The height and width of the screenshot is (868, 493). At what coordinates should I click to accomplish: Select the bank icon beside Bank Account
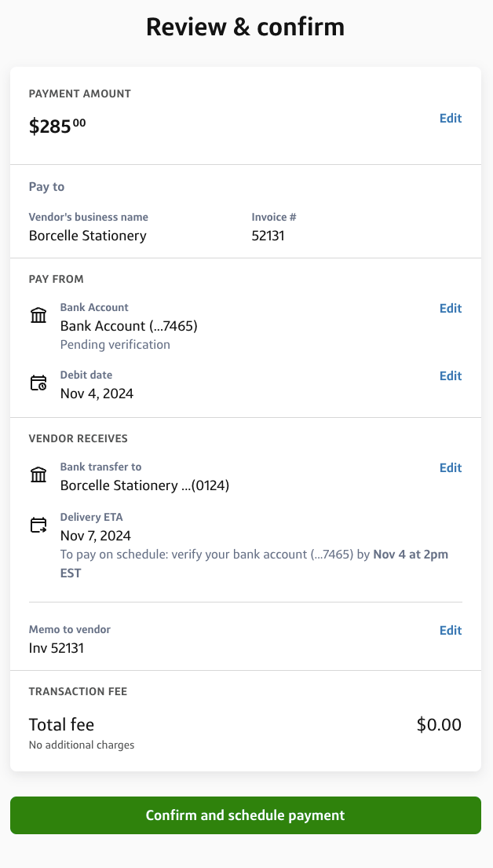(38, 315)
